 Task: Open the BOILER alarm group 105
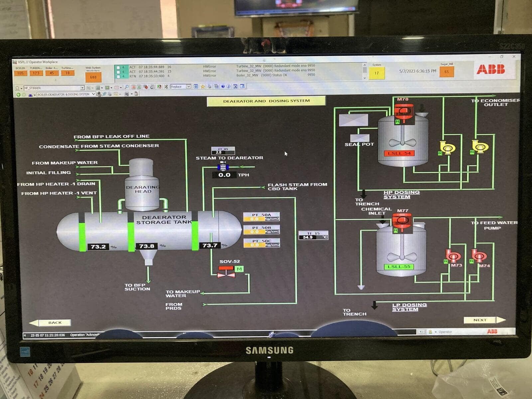(20, 73)
